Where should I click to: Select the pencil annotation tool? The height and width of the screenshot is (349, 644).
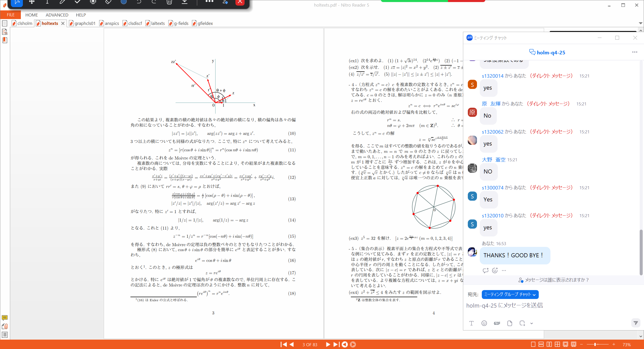[62, 2]
